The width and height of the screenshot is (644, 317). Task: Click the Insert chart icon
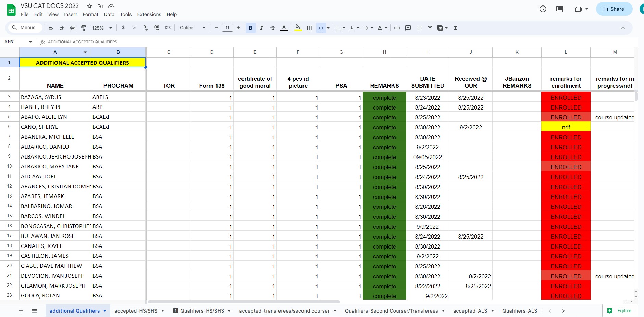419,28
